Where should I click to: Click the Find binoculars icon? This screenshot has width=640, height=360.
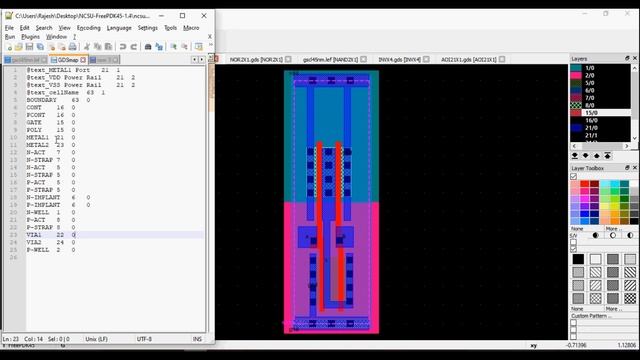[148, 47]
